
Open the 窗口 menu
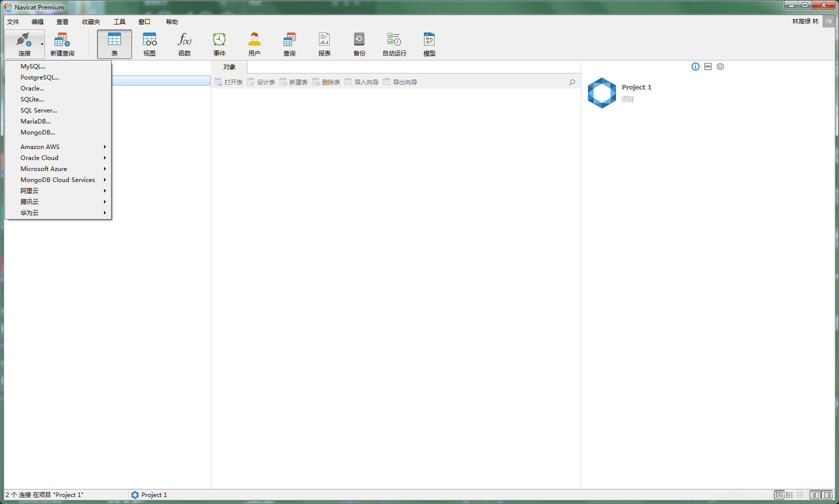[x=144, y=21]
